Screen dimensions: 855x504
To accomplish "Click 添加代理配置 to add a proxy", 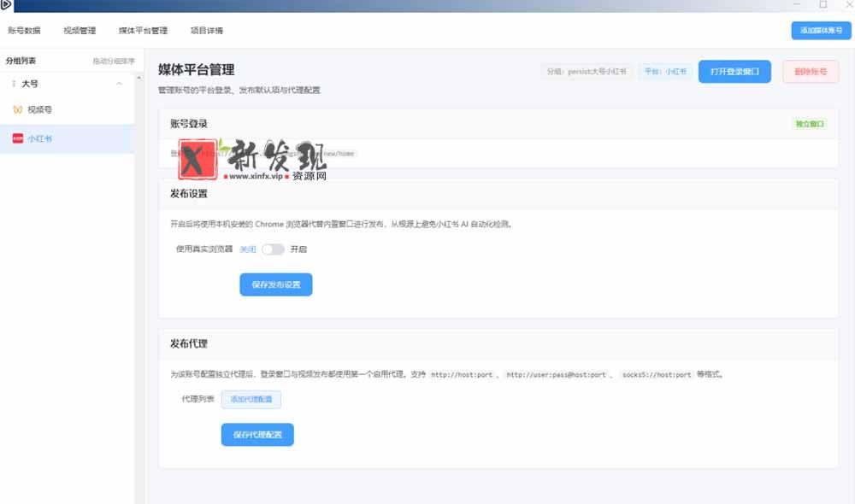I will point(251,400).
